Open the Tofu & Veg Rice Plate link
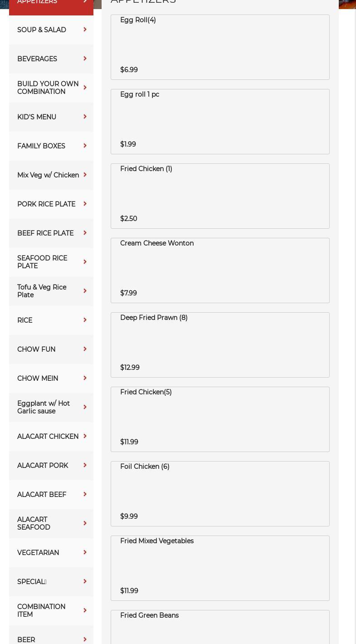This screenshot has height=644, width=356. click(42, 291)
